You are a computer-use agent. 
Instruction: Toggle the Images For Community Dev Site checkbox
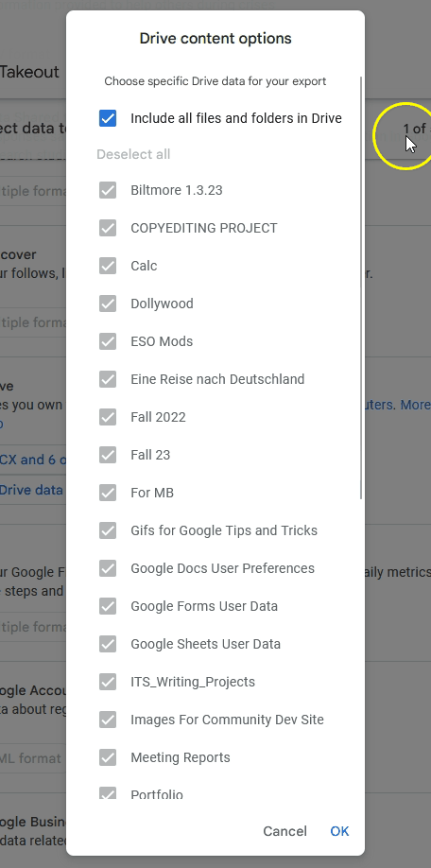tap(108, 720)
